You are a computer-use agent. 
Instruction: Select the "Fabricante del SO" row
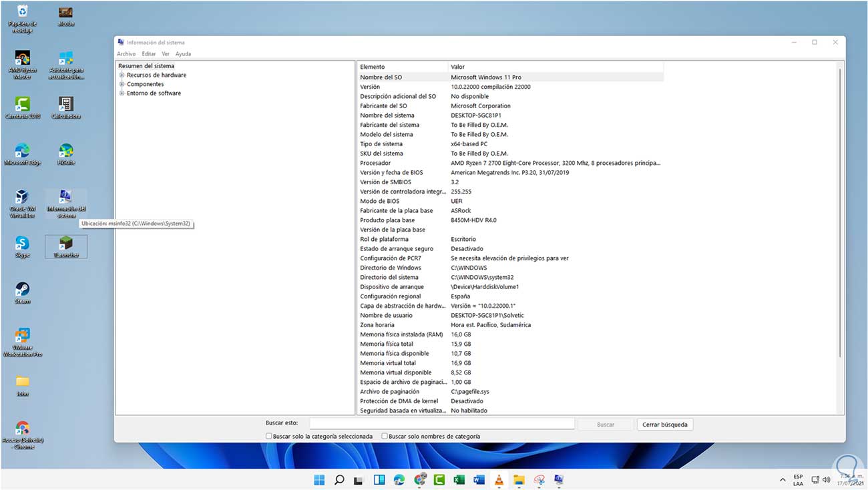tap(511, 106)
